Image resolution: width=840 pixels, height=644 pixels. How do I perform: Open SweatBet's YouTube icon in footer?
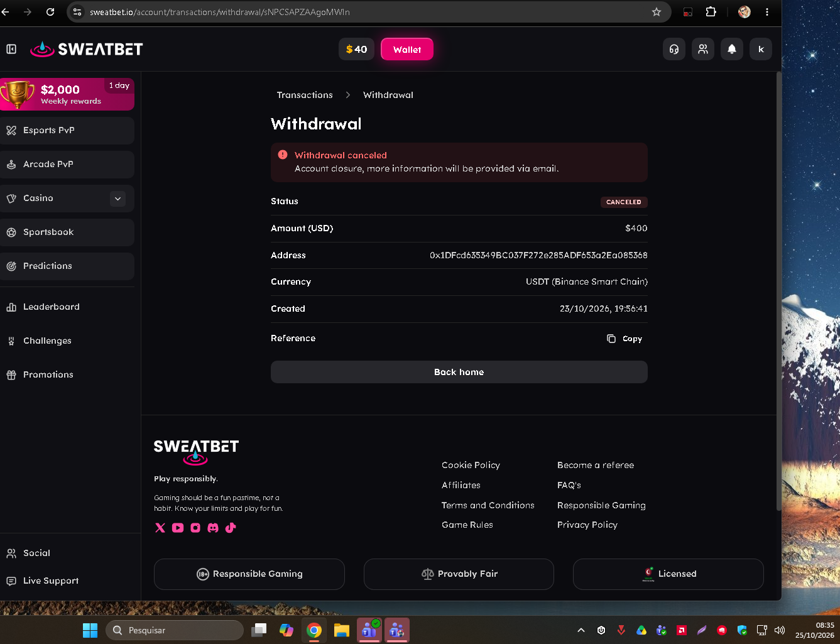click(x=178, y=528)
